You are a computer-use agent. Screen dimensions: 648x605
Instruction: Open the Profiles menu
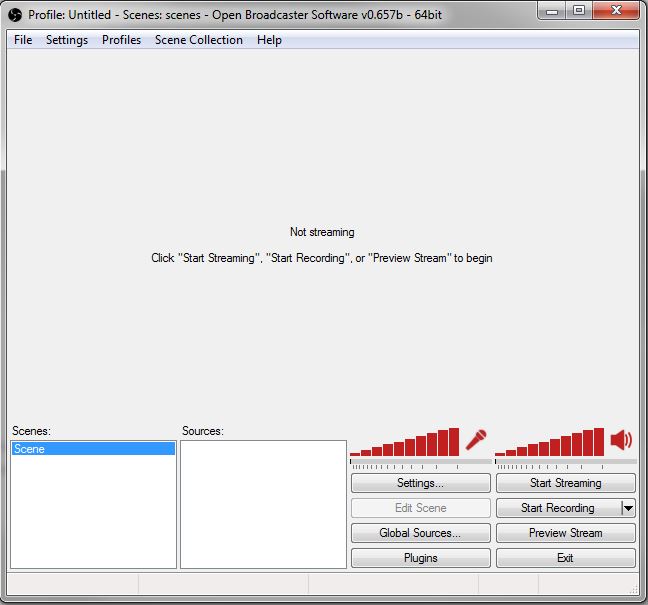[x=121, y=40]
